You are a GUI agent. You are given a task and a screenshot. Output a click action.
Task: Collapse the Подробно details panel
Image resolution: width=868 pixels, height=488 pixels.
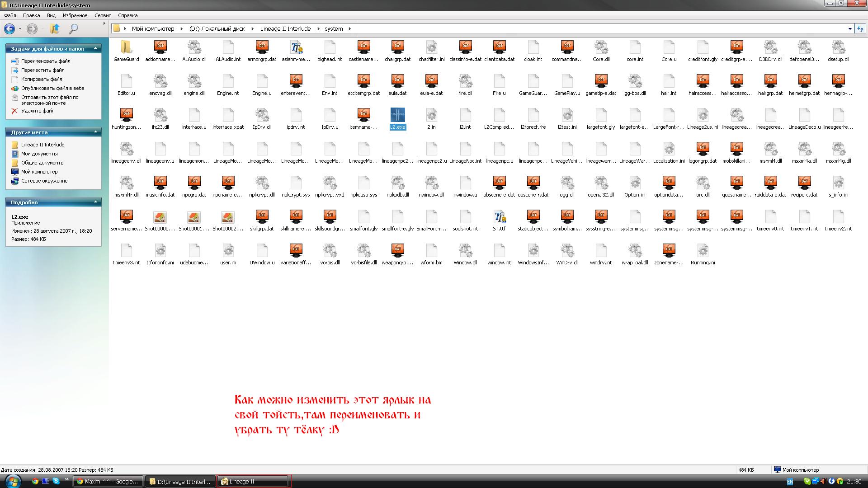95,202
